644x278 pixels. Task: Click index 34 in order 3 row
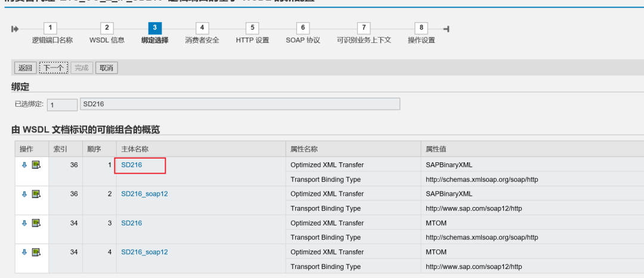tap(74, 223)
